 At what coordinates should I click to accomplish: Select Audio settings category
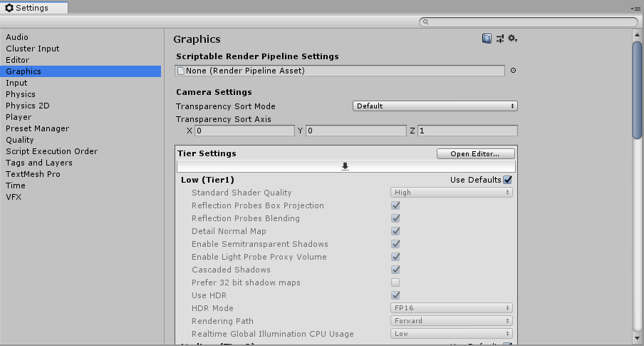click(80, 37)
